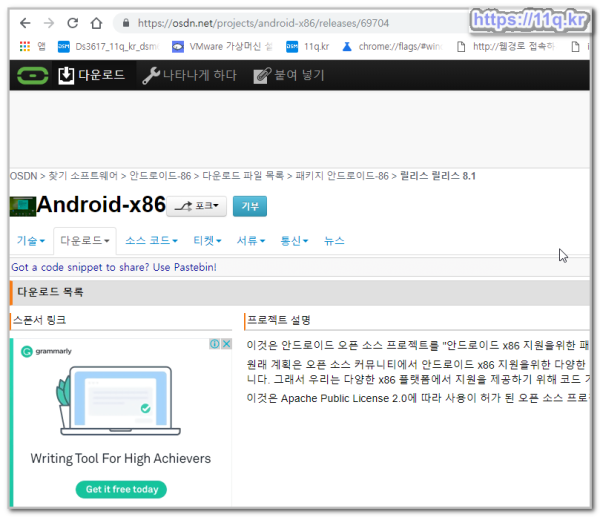Viewport: 600px width, 517px height.
Task: Follow the OSDN breadcrumb link
Action: tap(23, 176)
